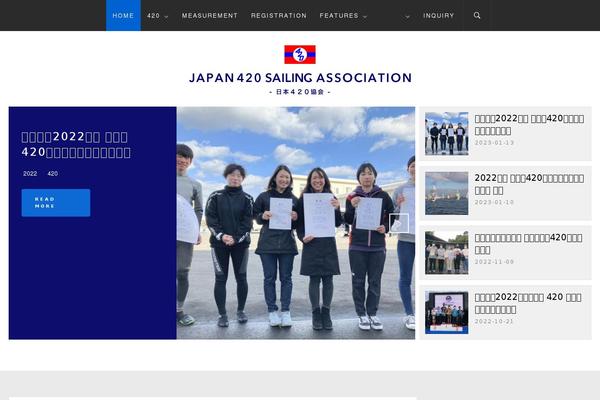
Task: Click the 420 flag logo
Action: (x=300, y=54)
